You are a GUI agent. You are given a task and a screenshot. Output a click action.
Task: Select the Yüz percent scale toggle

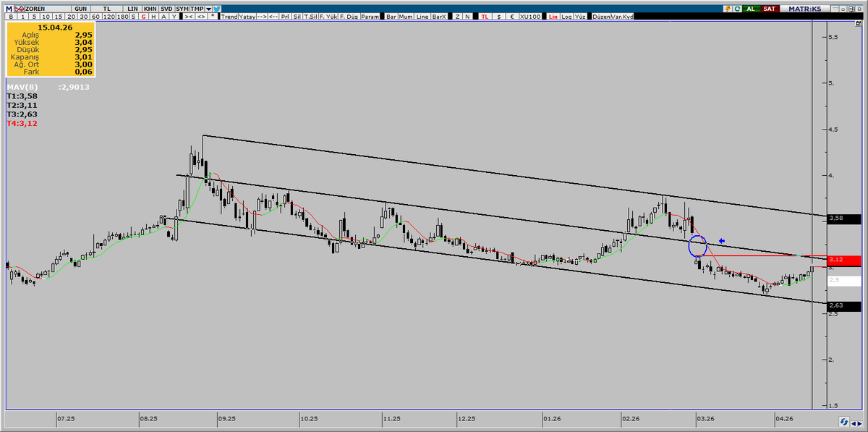580,17
